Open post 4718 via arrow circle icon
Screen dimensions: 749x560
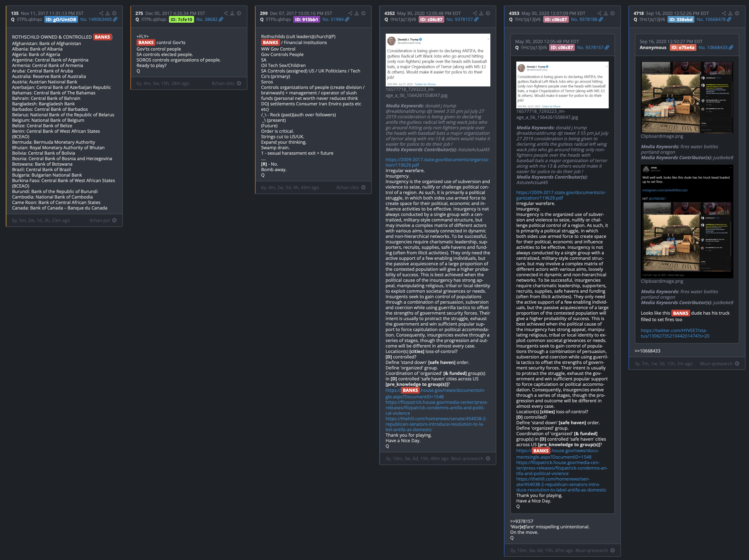[737, 13]
